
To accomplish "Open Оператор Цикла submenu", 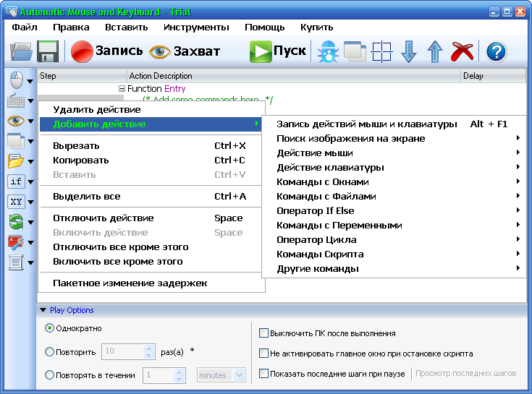I will pyautogui.click(x=394, y=239).
